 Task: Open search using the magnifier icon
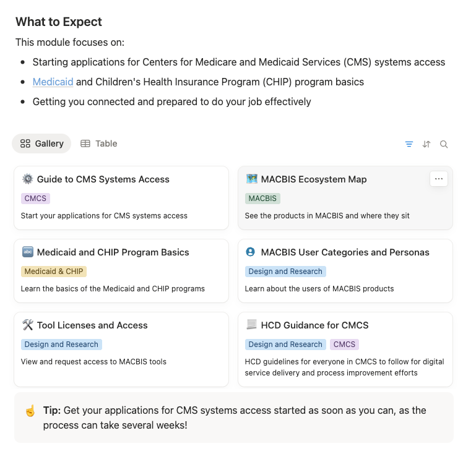pos(444,144)
